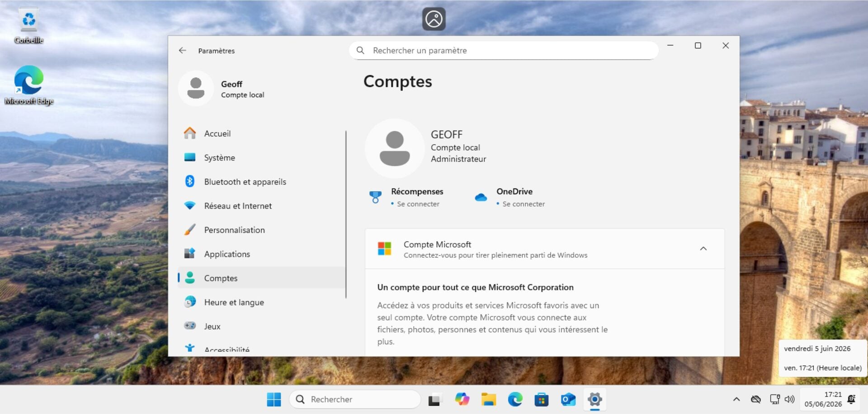The image size is (868, 414).
Task: Click the sidebar vertical scrollbar
Action: pyautogui.click(x=346, y=215)
